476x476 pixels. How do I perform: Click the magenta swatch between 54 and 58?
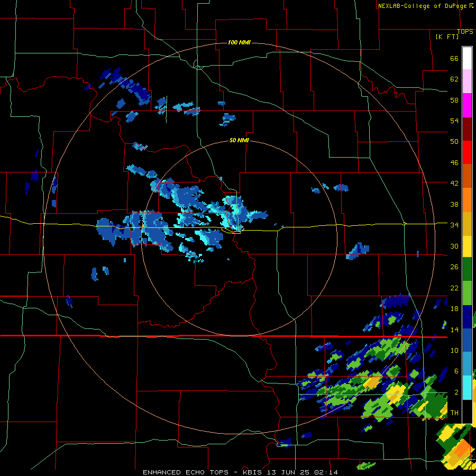pyautogui.click(x=467, y=105)
